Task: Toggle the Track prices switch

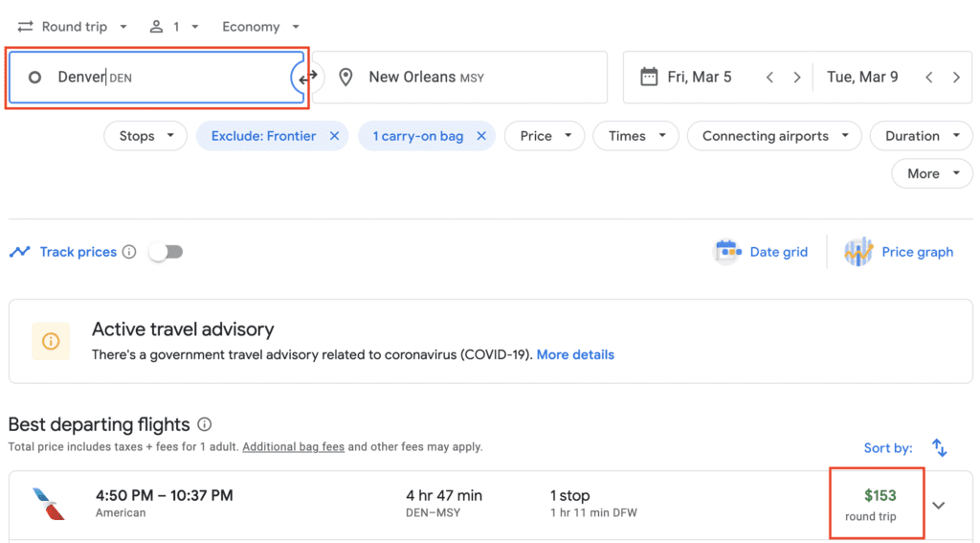Action: (x=167, y=252)
